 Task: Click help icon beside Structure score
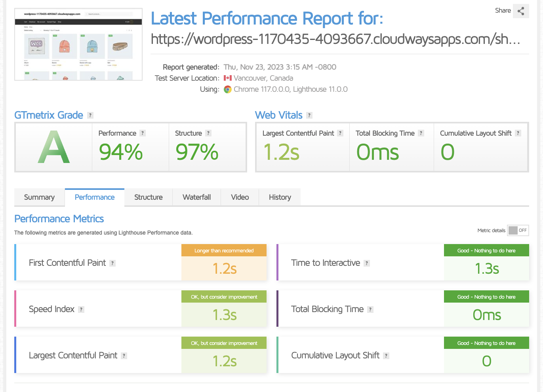click(208, 133)
